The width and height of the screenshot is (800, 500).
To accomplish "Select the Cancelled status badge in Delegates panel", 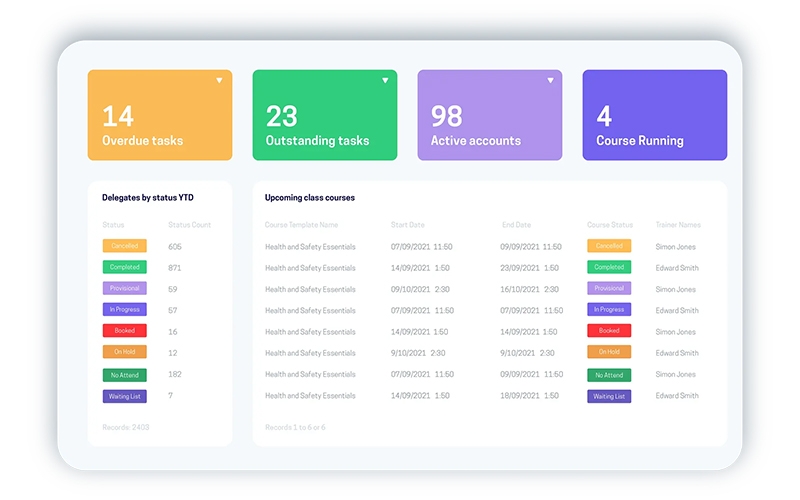I will (124, 246).
